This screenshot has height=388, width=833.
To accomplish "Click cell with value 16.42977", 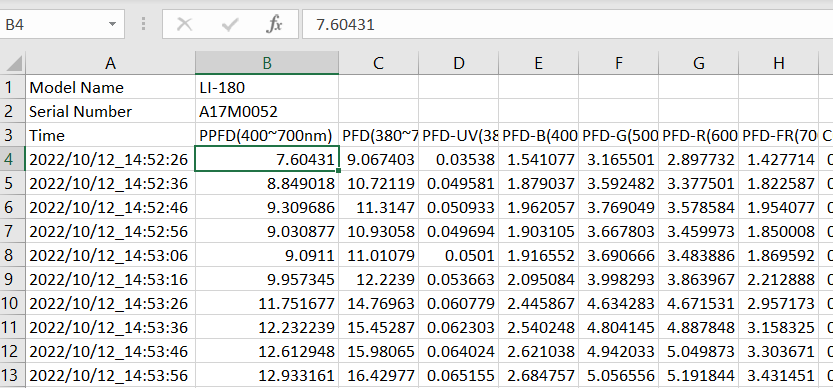I will [378, 375].
